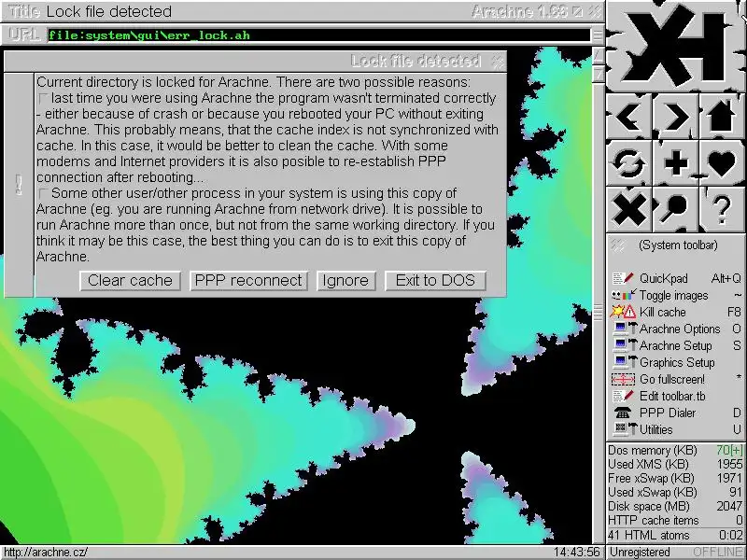Viewport: 747px width, 560px height.
Task: Focus the URL field showing file:system\gui\err_lock.ah
Action: coord(318,35)
